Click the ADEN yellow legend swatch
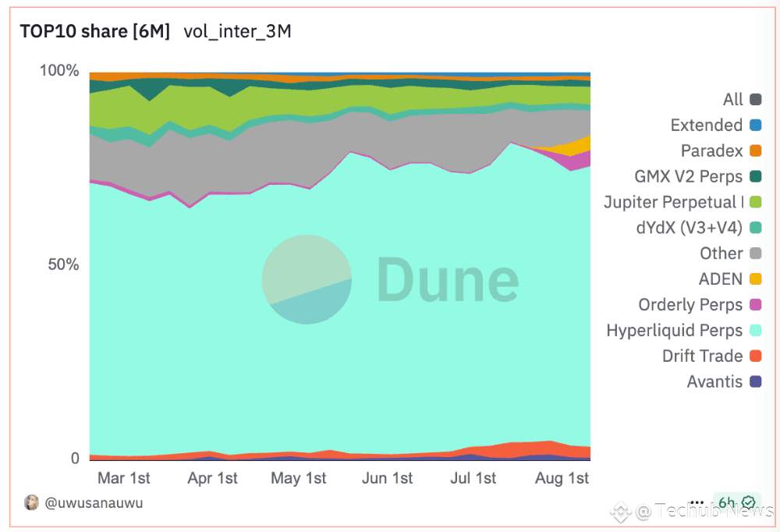 click(x=756, y=279)
